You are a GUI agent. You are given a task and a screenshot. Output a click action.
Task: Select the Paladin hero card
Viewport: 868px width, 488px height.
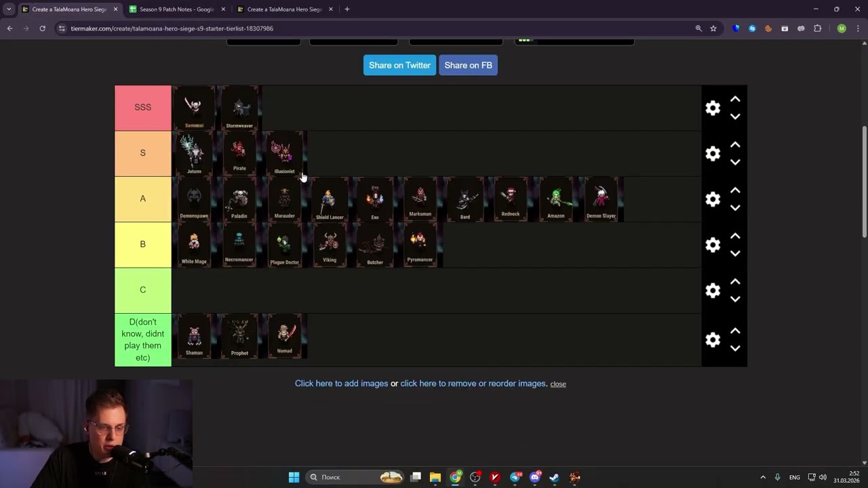[239, 199]
